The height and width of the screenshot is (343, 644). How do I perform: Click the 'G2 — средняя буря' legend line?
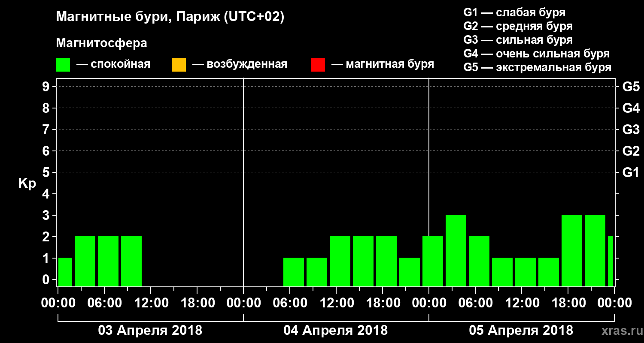(518, 26)
